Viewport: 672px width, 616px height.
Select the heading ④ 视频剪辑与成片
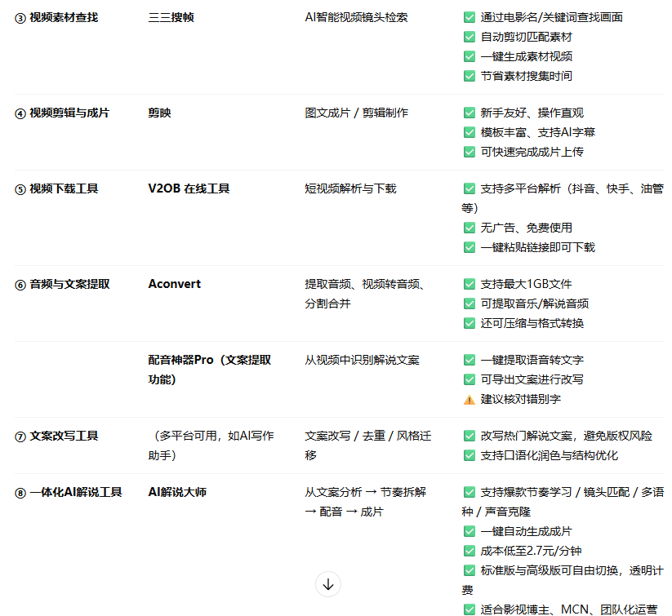tap(62, 113)
